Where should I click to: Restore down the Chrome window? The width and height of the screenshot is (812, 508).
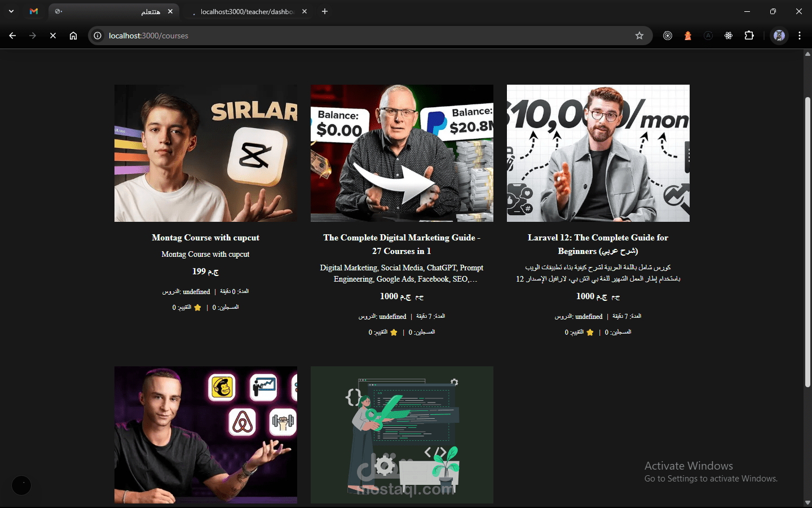(x=773, y=11)
